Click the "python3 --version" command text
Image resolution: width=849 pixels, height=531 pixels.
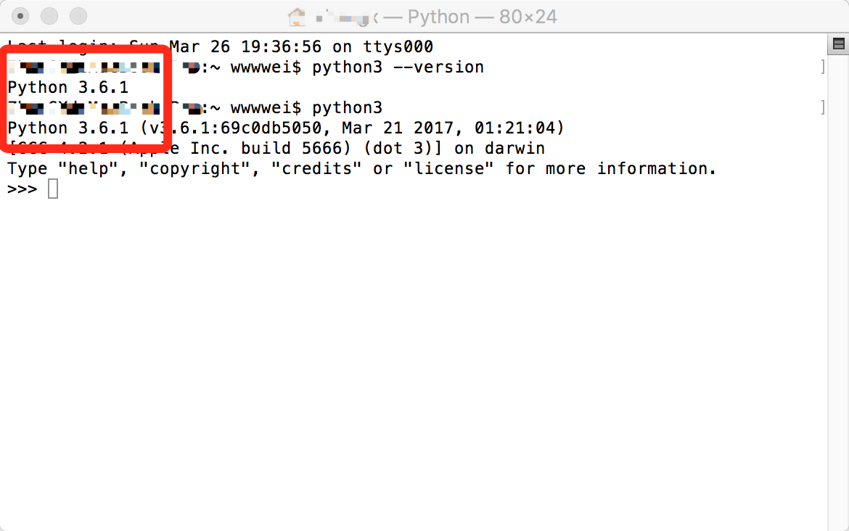[x=398, y=68]
